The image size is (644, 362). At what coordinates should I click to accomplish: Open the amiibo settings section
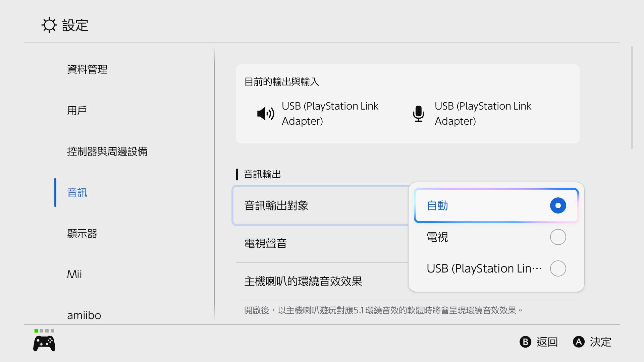(84, 315)
